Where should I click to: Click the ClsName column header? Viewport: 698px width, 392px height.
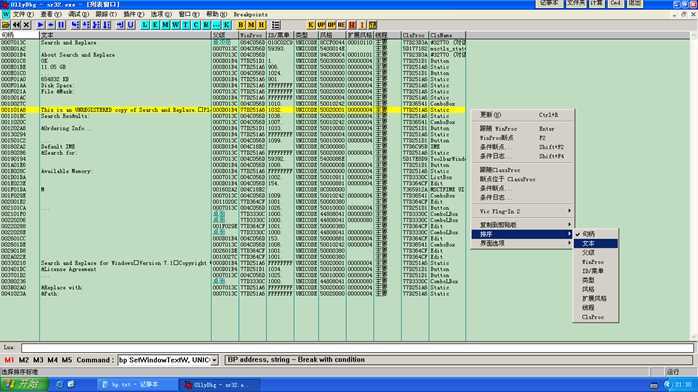447,35
